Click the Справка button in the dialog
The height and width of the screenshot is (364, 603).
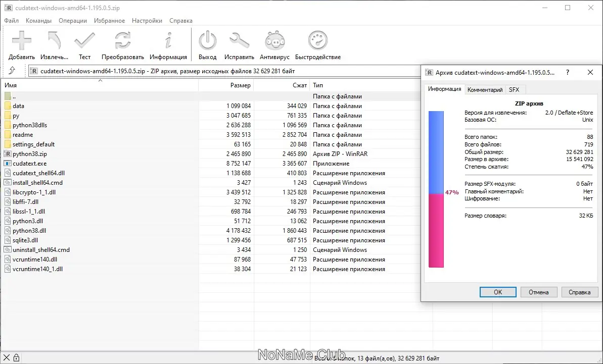pyautogui.click(x=579, y=292)
